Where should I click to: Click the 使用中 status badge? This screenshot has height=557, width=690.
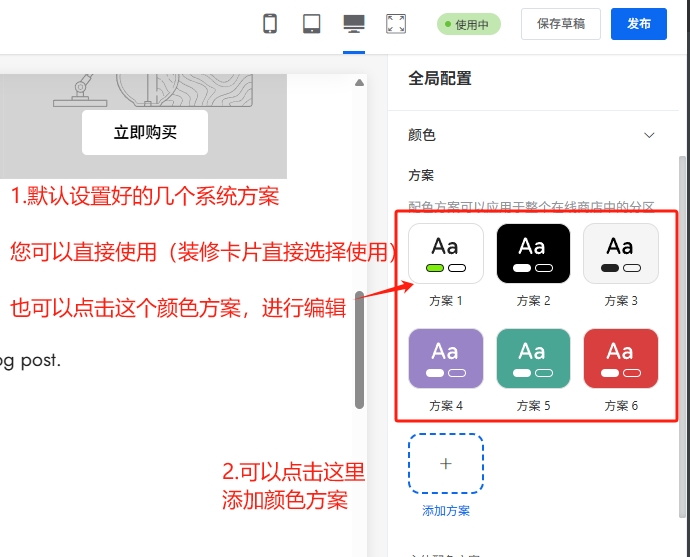click(469, 25)
